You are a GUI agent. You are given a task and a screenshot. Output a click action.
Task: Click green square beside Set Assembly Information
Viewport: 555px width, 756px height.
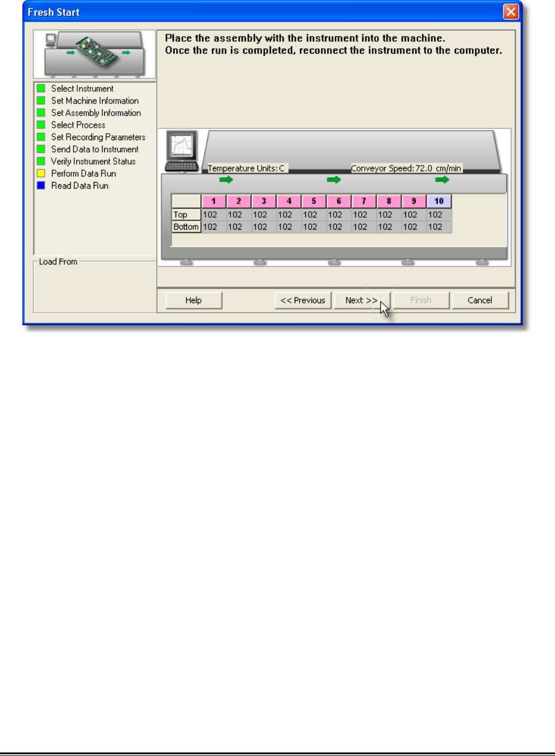41,113
